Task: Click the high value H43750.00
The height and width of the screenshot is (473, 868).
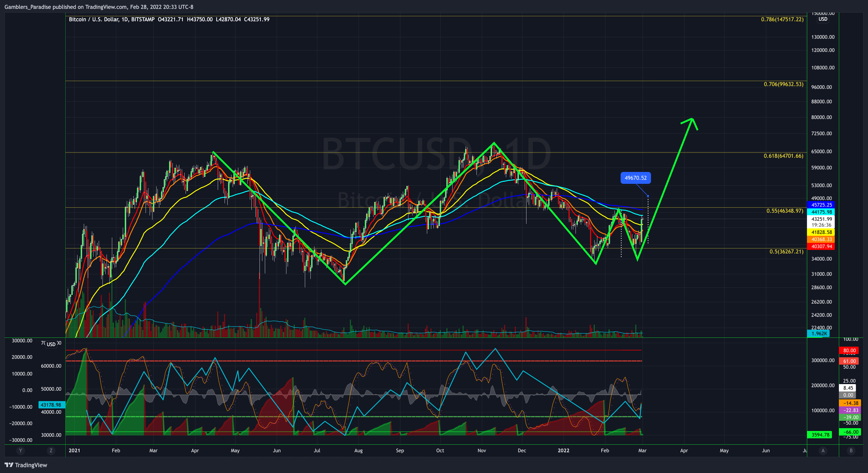Action: pos(200,19)
